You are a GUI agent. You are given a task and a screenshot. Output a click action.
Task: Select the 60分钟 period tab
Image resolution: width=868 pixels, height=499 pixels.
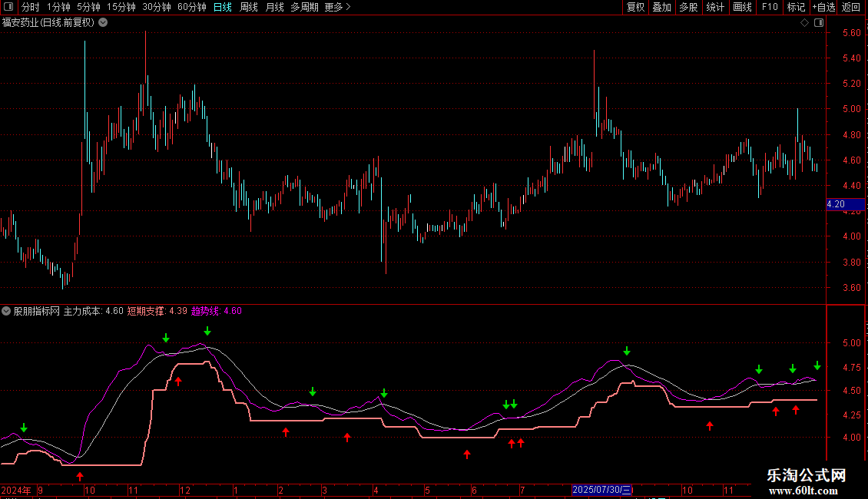[191, 7]
